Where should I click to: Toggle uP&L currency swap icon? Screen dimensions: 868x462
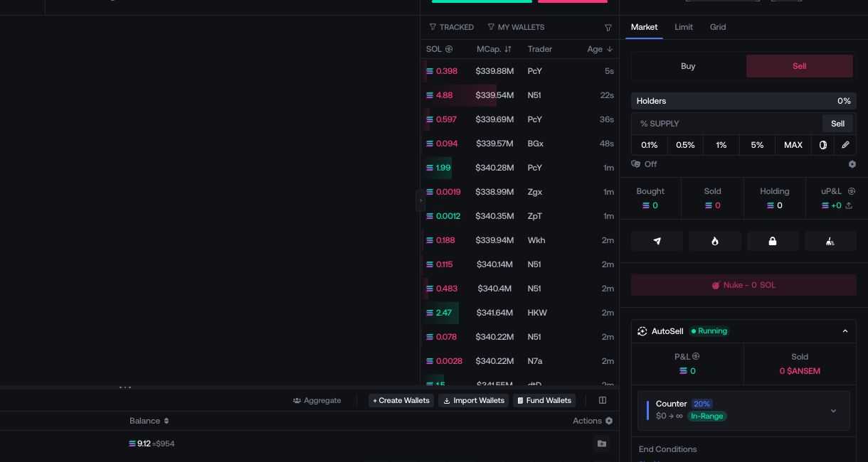point(852,191)
